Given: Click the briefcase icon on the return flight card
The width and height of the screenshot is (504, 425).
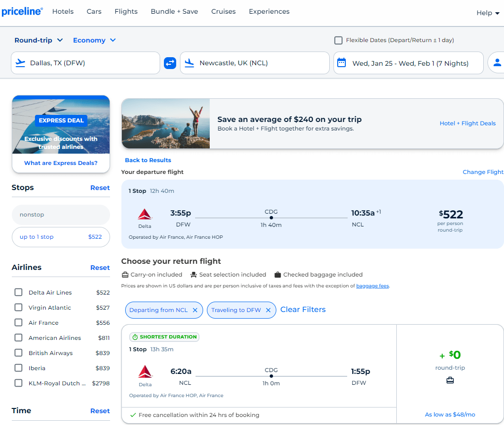Looking at the screenshot, I should (450, 380).
